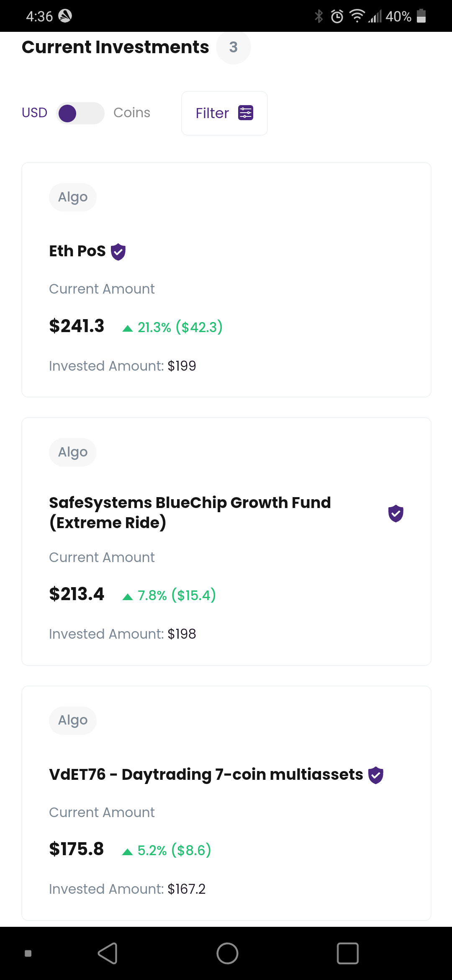452x980 pixels.
Task: Tap verified shield on SafeSystems BlueChip fund
Action: 395,513
